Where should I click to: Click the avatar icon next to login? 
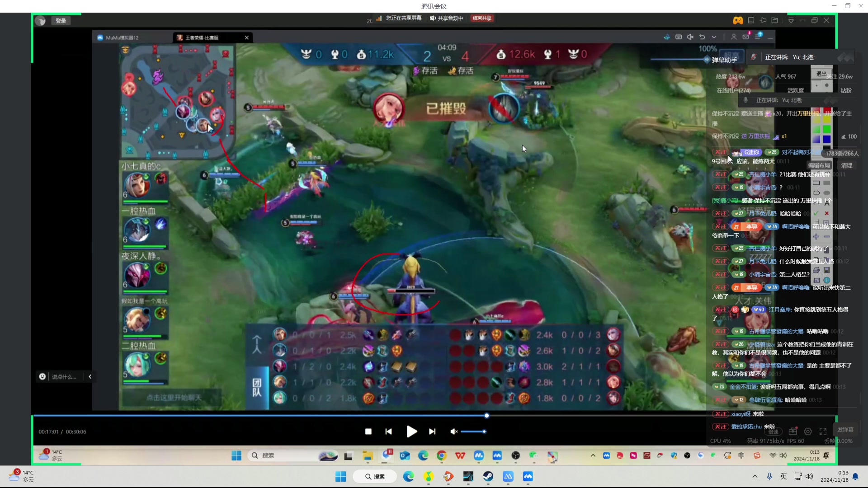click(41, 21)
